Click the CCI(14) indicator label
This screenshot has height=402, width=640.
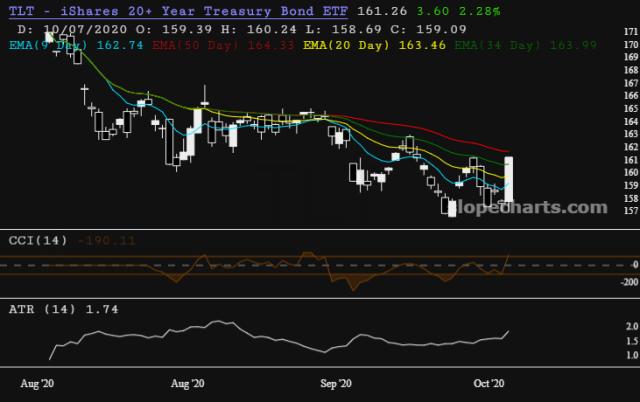(x=37, y=241)
